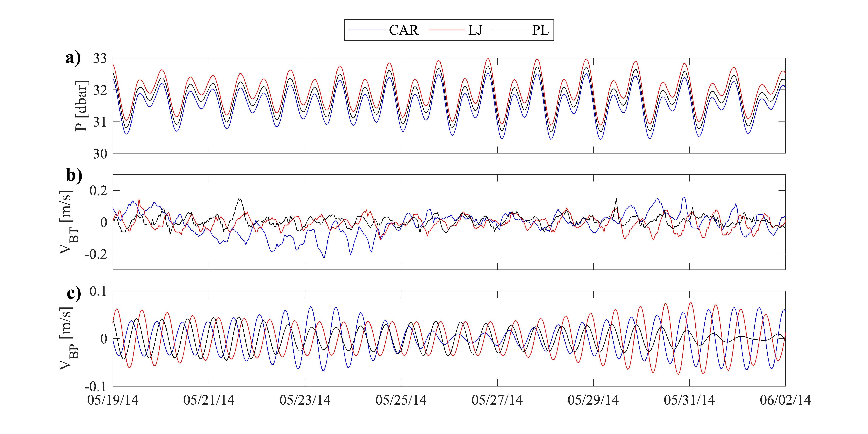Click the 06/02/14 date tick label
The width and height of the screenshot is (868, 434).
(x=785, y=400)
